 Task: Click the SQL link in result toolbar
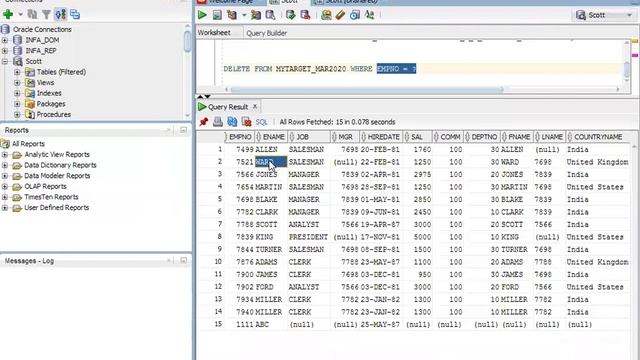click(261, 122)
